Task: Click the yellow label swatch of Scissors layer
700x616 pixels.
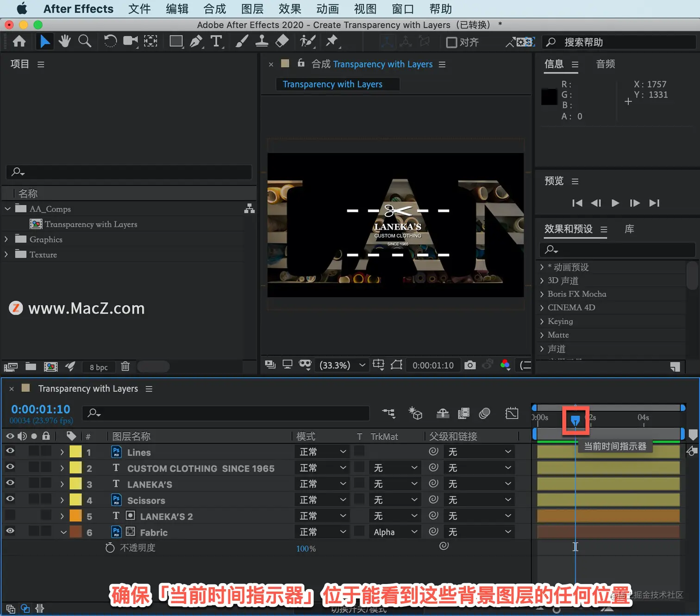Action: point(75,500)
